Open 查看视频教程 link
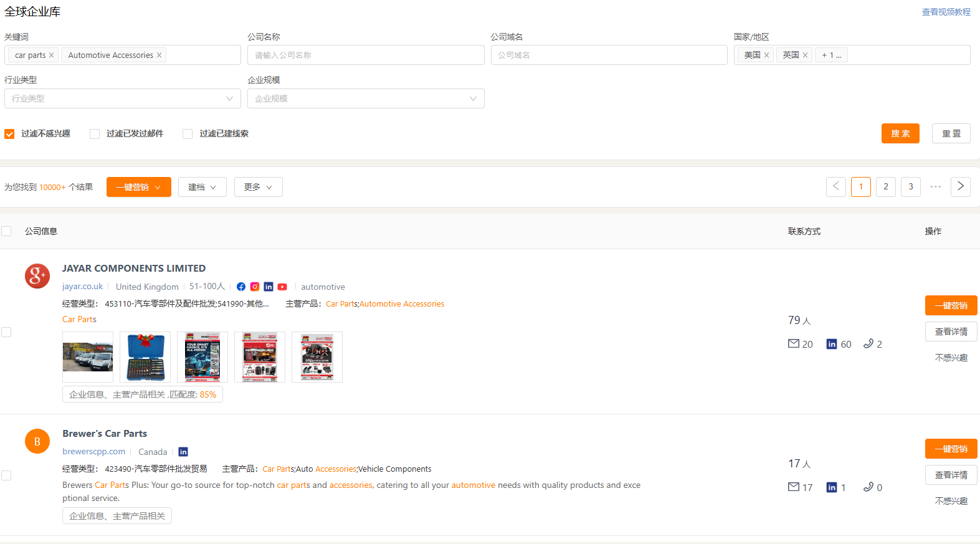This screenshot has width=980, height=544. coord(946,12)
